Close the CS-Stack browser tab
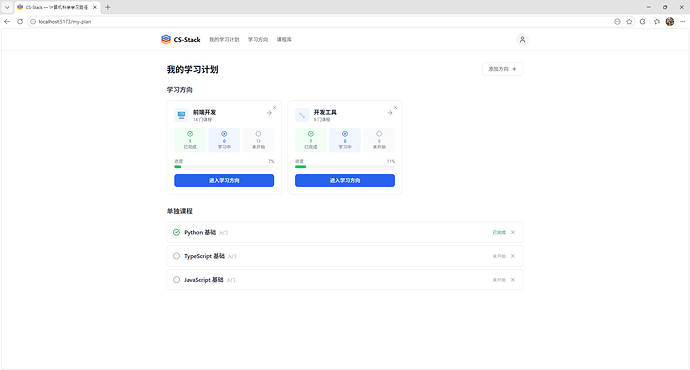Viewport: 690px width, 370px height. [95, 7]
